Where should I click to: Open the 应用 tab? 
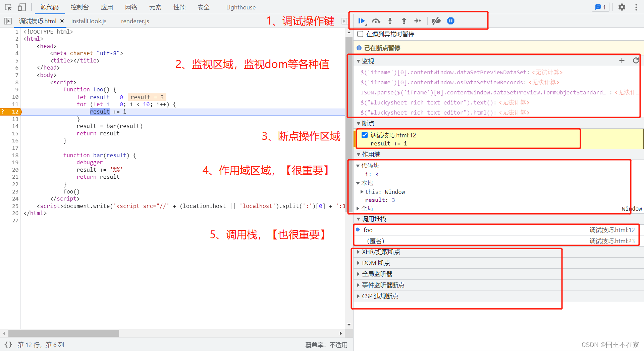click(x=107, y=7)
